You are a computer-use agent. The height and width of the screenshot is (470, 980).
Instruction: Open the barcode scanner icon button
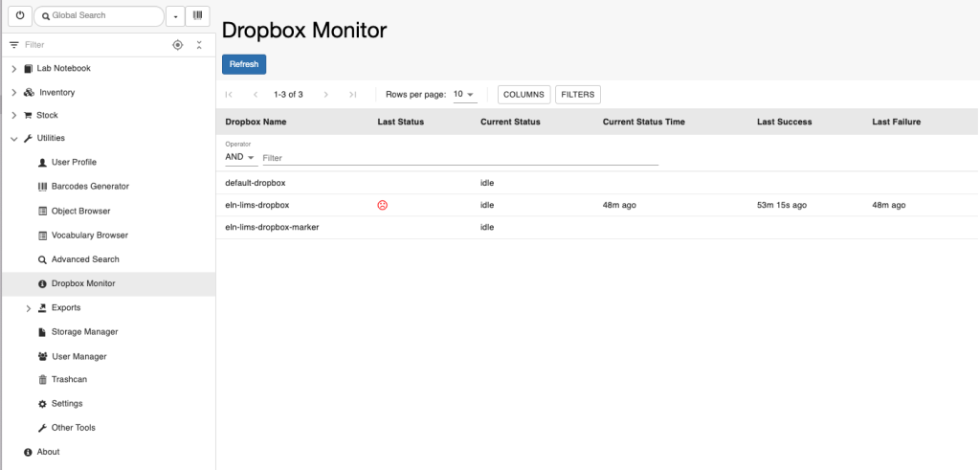(197, 15)
